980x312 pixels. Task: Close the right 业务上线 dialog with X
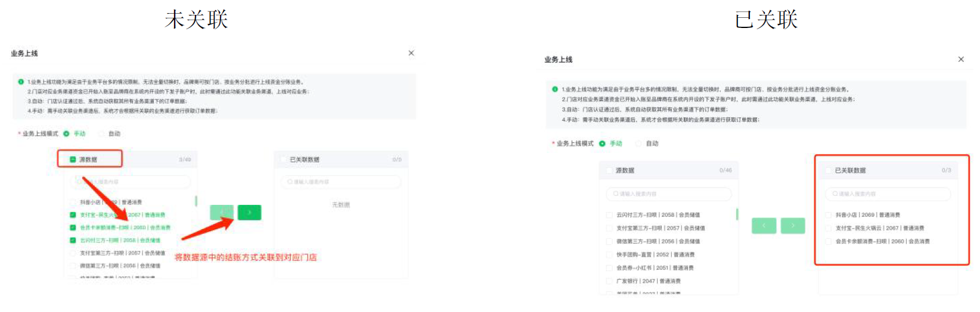(x=961, y=60)
